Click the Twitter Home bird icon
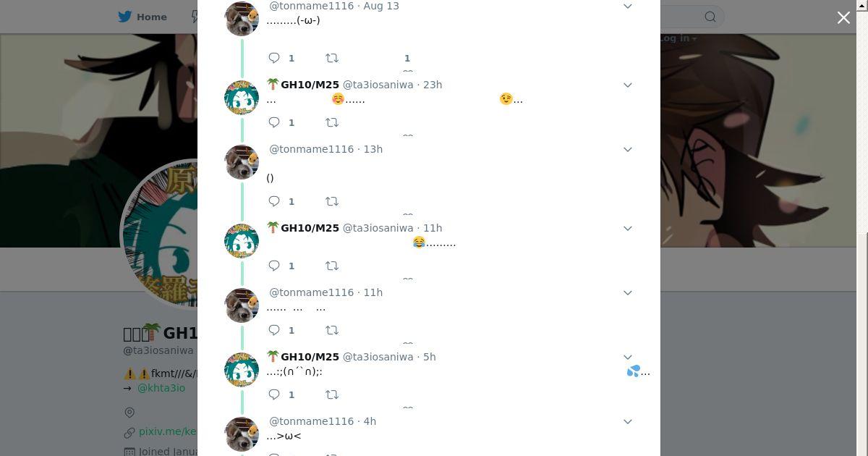This screenshot has width=868, height=456. click(125, 17)
